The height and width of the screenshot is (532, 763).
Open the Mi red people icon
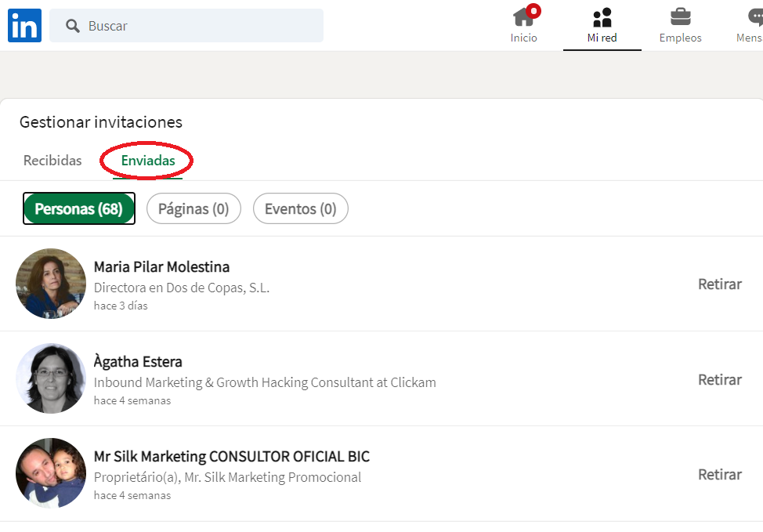click(x=602, y=17)
